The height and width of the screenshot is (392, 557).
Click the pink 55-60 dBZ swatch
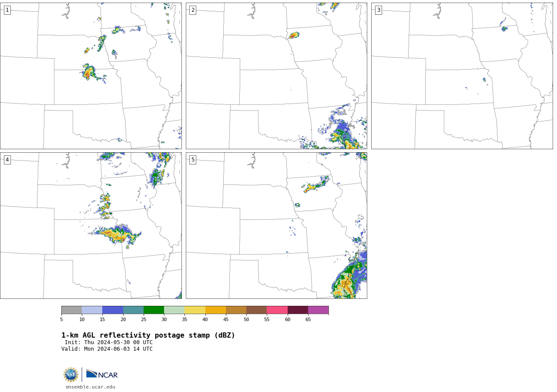277,310
